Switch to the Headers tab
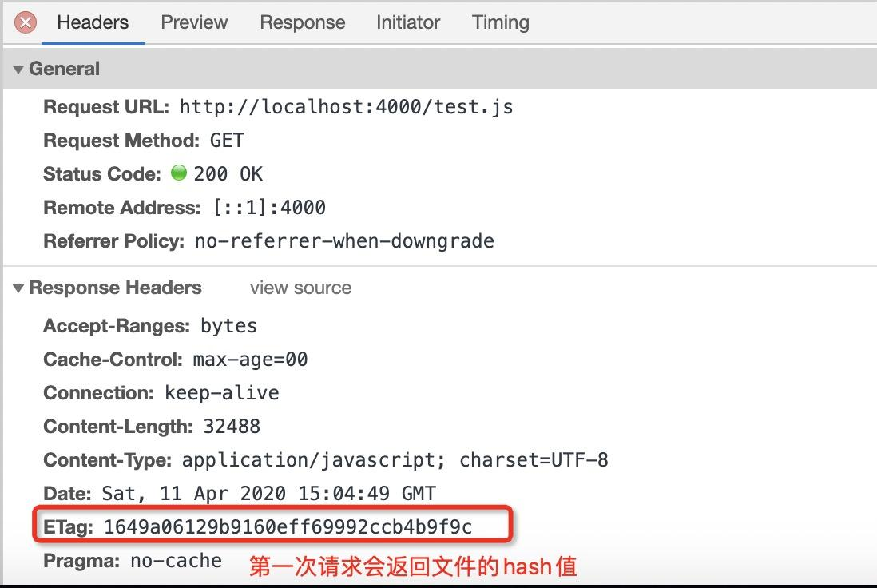The height and width of the screenshot is (588, 877). click(x=93, y=22)
